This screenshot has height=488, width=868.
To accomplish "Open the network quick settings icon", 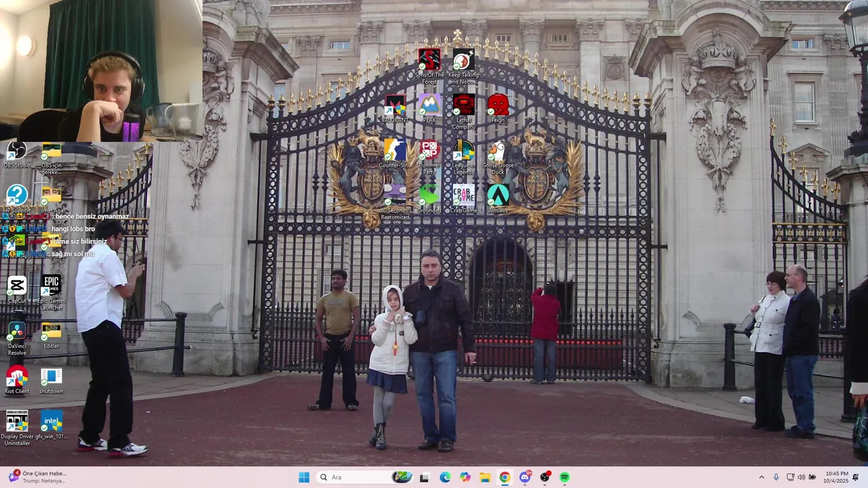I will [790, 477].
